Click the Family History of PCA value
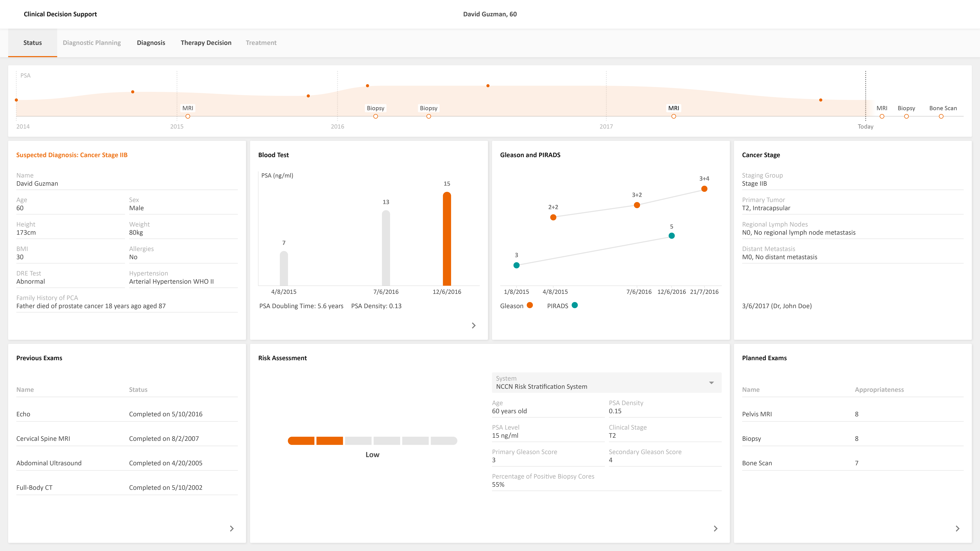This screenshot has height=551, width=980. pos(91,306)
